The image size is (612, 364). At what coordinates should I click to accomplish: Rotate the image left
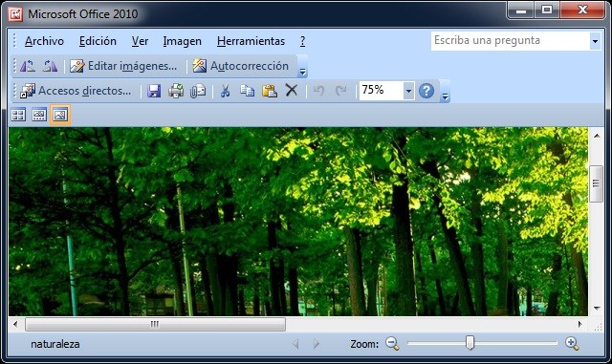coord(28,66)
